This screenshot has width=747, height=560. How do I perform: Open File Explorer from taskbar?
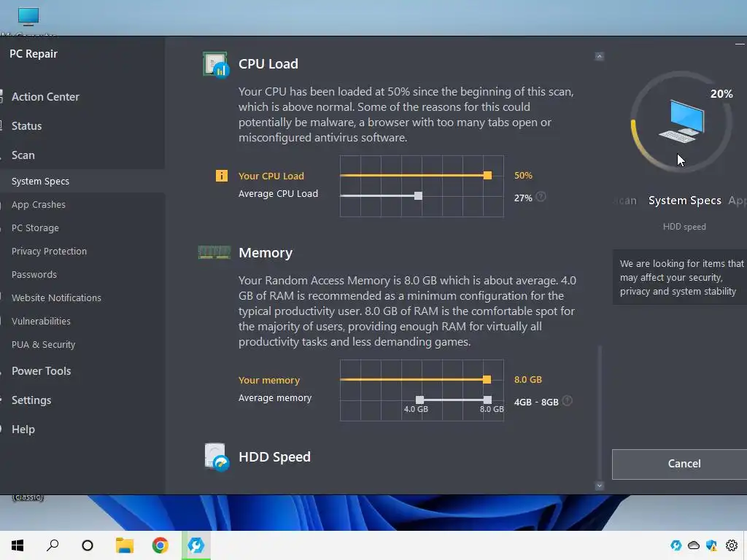[124, 545]
